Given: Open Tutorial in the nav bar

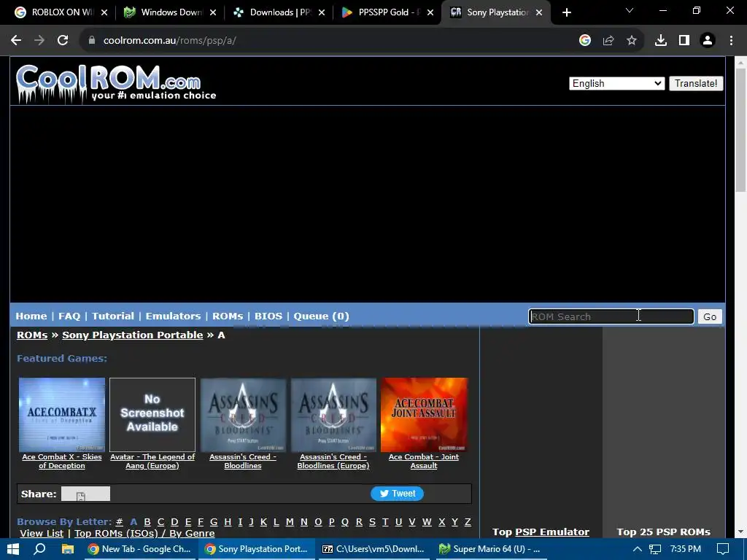Looking at the screenshot, I should point(113,316).
